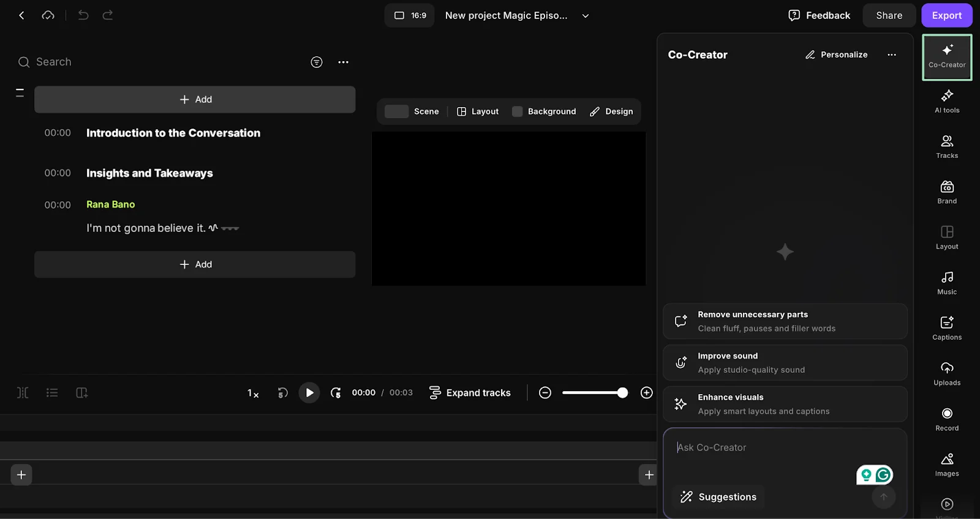
Task: Click the send arrow in Co-Creator
Action: click(x=884, y=497)
